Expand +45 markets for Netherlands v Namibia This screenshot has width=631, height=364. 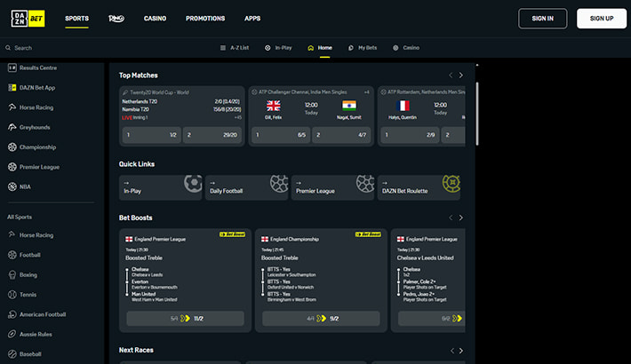[x=238, y=117]
